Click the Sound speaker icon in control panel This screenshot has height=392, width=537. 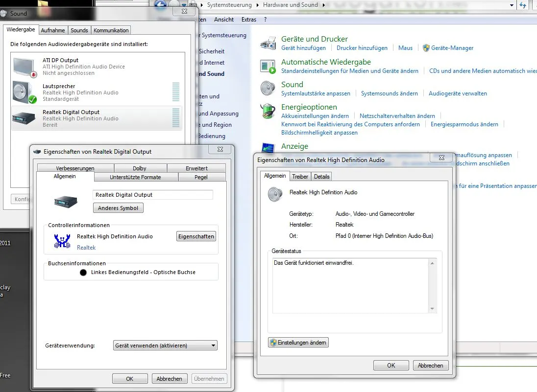tap(268, 89)
